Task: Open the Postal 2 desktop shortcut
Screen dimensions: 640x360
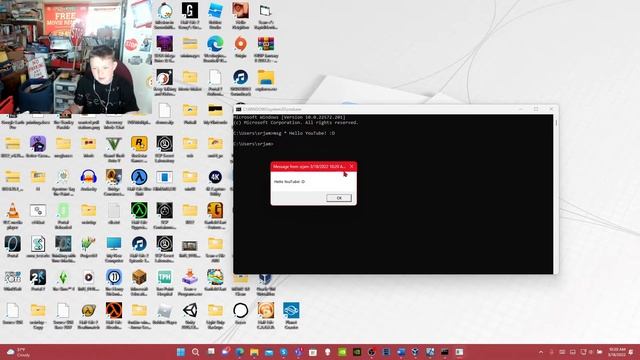Action: (38, 280)
